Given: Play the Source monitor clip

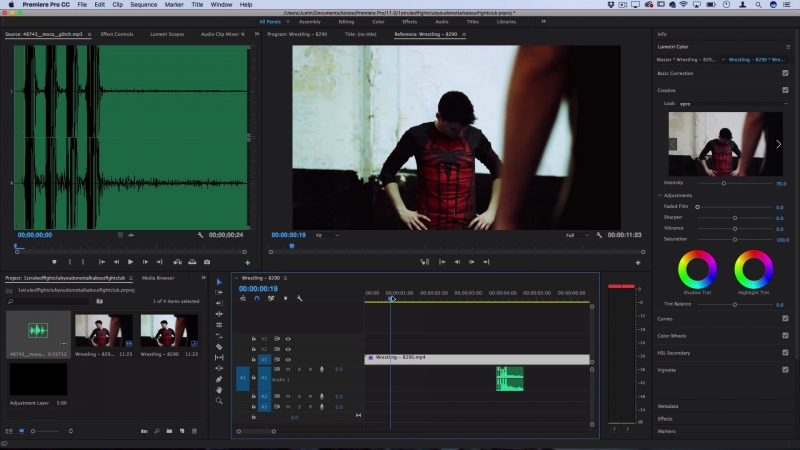Looking at the screenshot, I should click(x=131, y=262).
